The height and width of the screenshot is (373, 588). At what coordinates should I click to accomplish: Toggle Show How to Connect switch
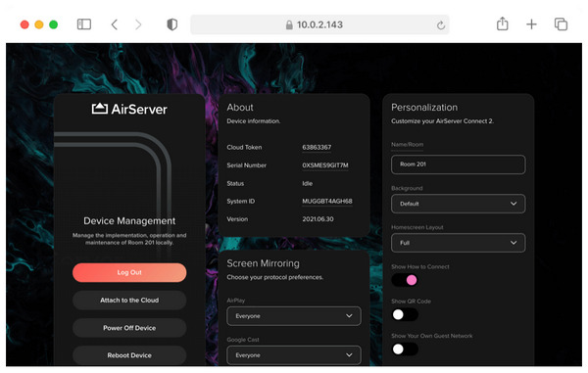pyautogui.click(x=405, y=280)
